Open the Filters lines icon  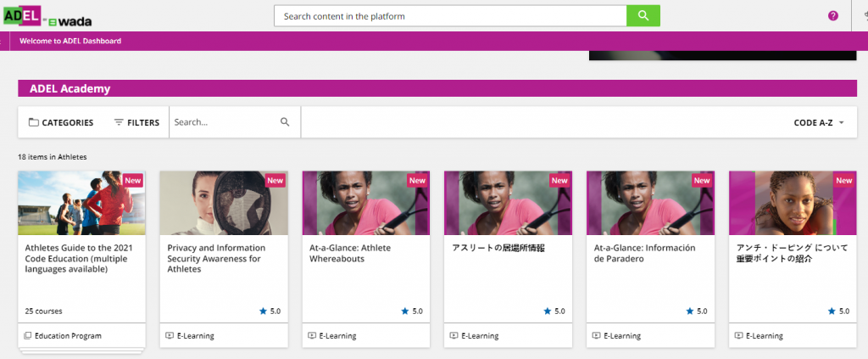coord(119,122)
